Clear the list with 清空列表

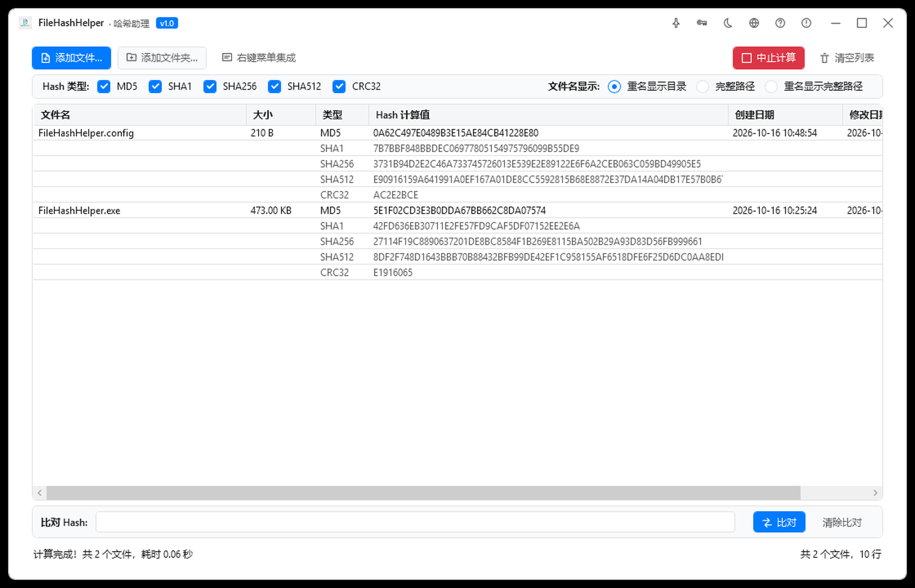[847, 58]
